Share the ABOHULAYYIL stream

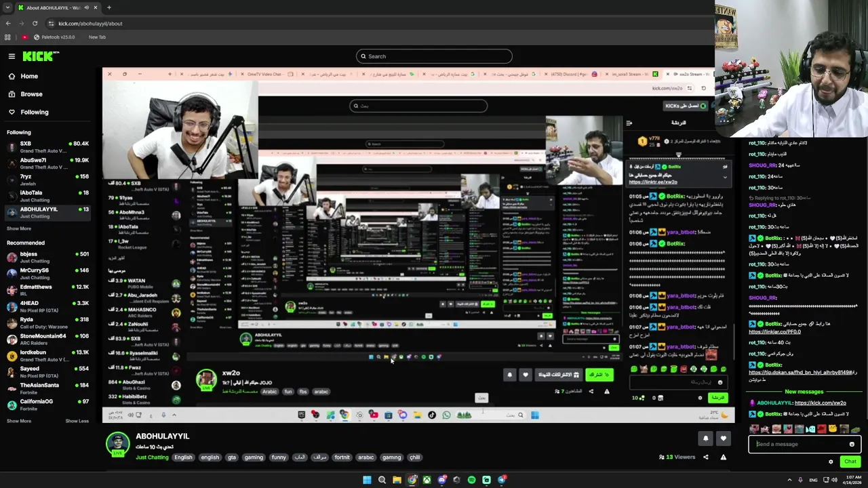705,457
